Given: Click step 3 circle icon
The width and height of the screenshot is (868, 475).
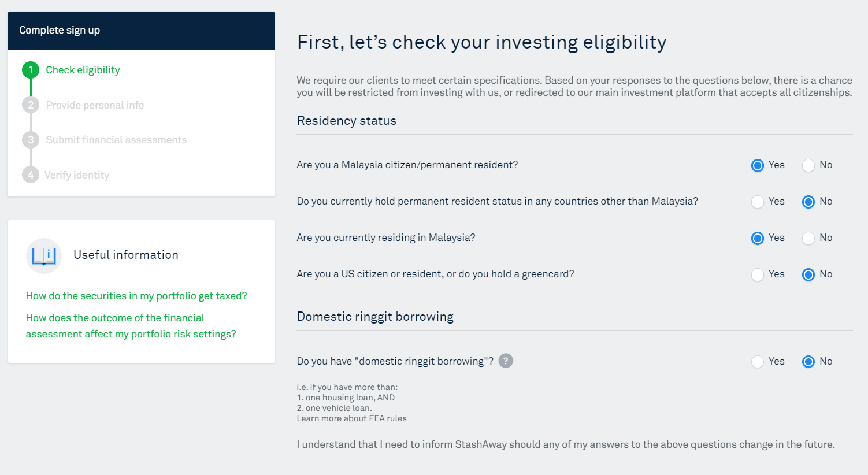Looking at the screenshot, I should pos(31,140).
